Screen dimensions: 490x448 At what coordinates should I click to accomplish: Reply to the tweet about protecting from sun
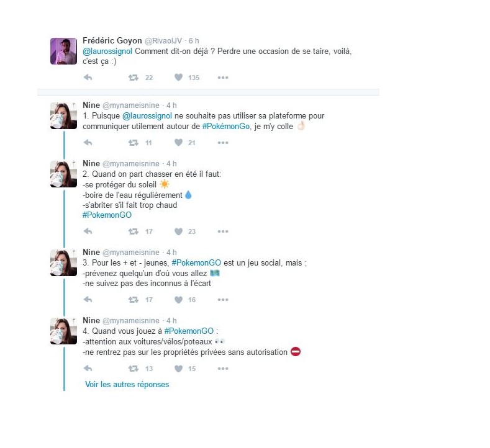tap(88, 231)
